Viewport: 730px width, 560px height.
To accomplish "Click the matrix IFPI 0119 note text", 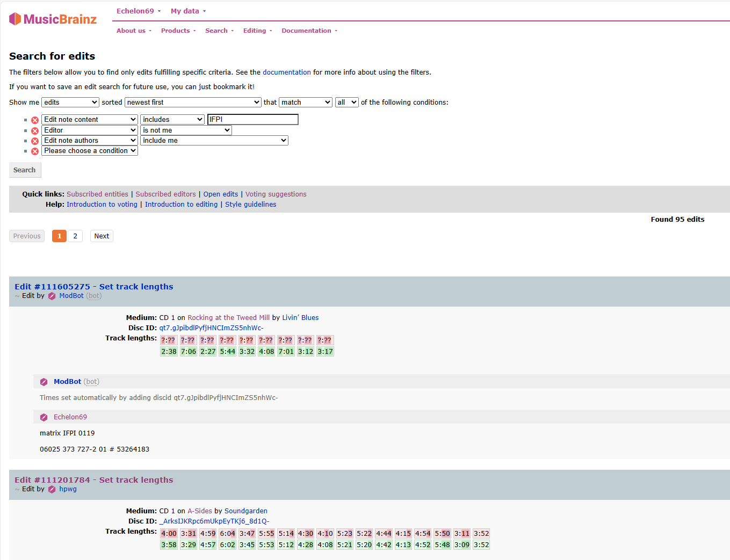I will tap(67, 433).
